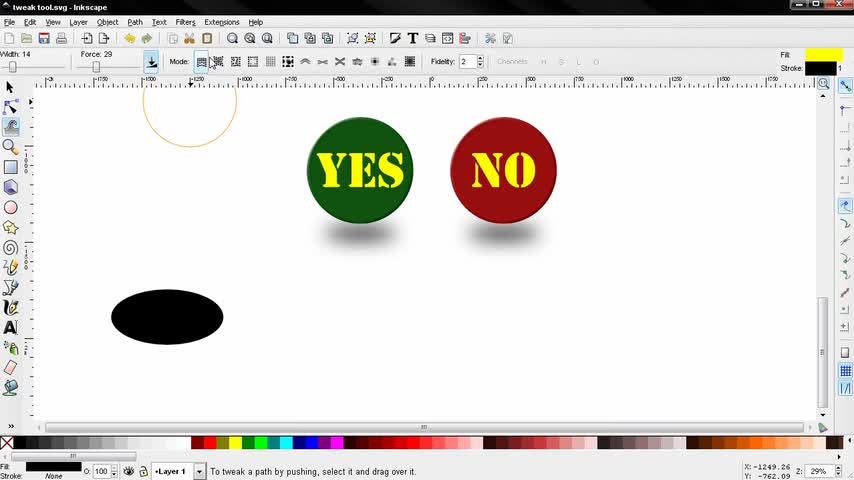This screenshot has height=480, width=854.
Task: Click the Print document icon
Action: 62,38
